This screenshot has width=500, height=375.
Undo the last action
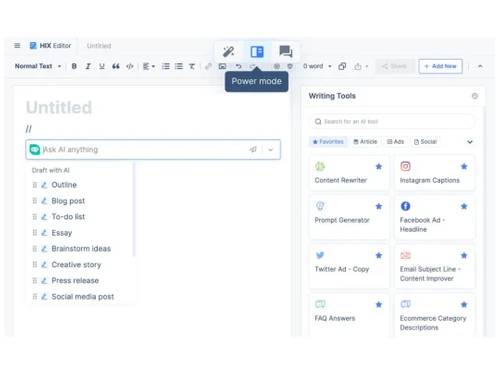(238, 66)
